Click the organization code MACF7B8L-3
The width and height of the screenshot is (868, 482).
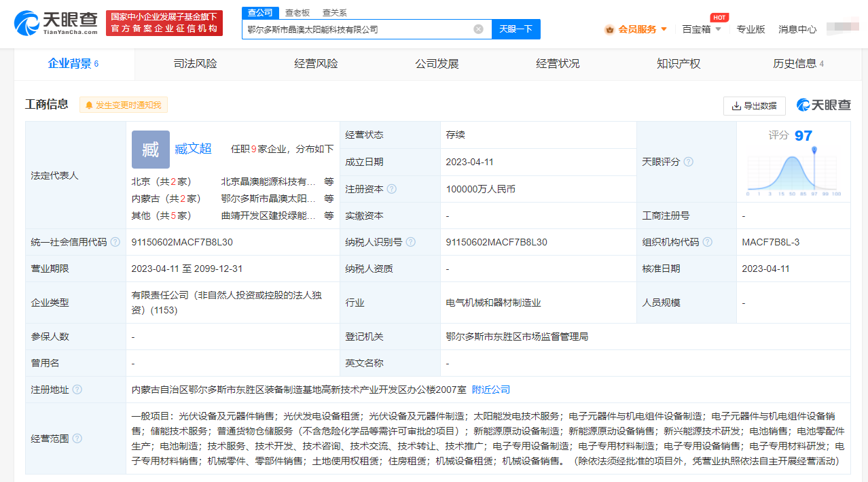point(771,242)
